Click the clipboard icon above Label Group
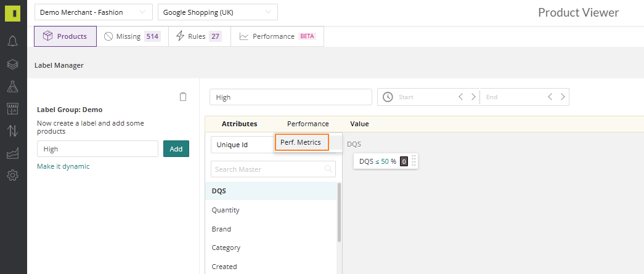 point(183,97)
